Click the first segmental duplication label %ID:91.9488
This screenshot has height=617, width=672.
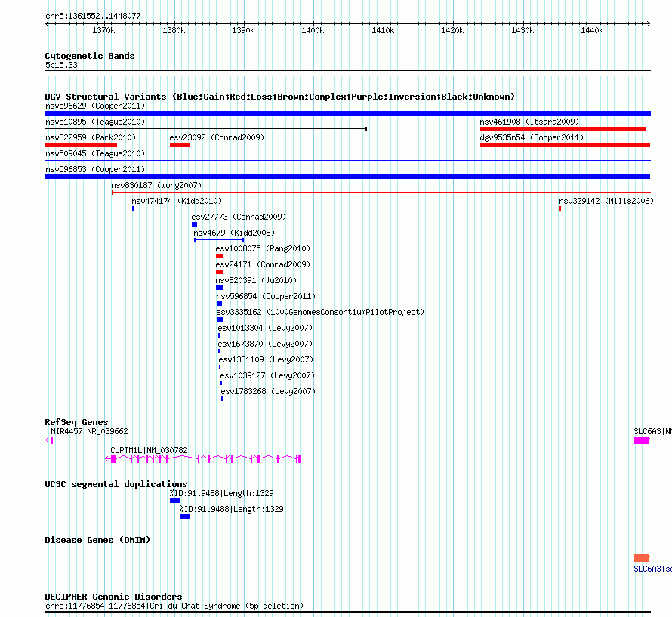[221, 493]
